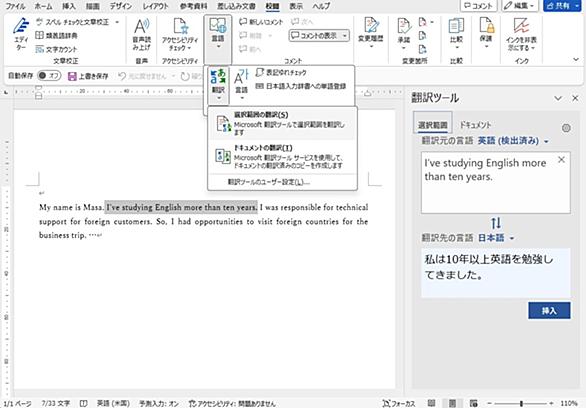Open translator pane settings gear
The width and height of the screenshot is (586, 408).
[x=566, y=128]
